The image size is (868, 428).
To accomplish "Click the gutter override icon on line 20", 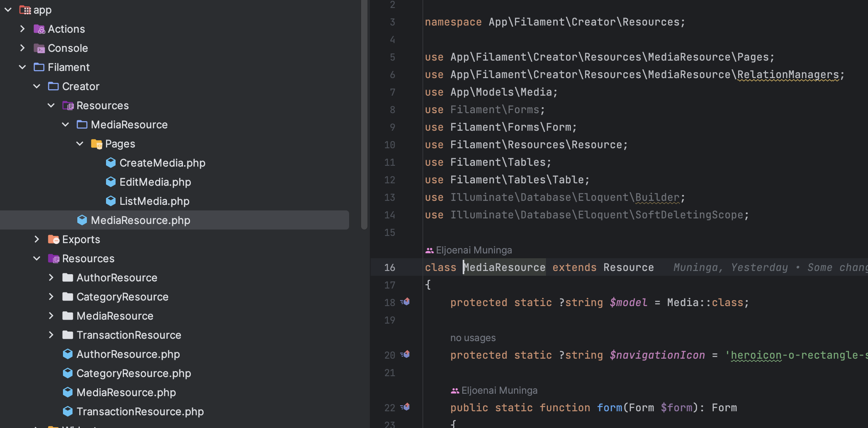I will click(405, 354).
